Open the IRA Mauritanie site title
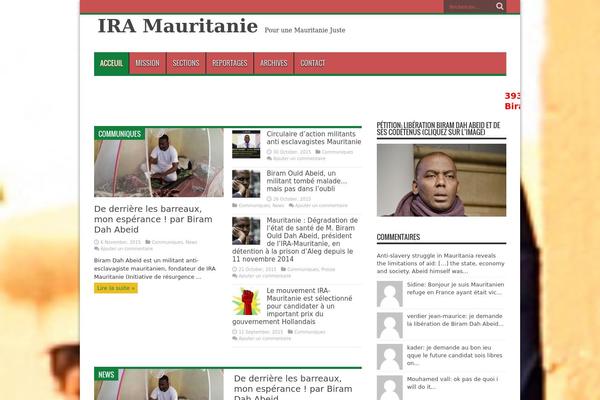The image size is (600, 400). [178, 26]
